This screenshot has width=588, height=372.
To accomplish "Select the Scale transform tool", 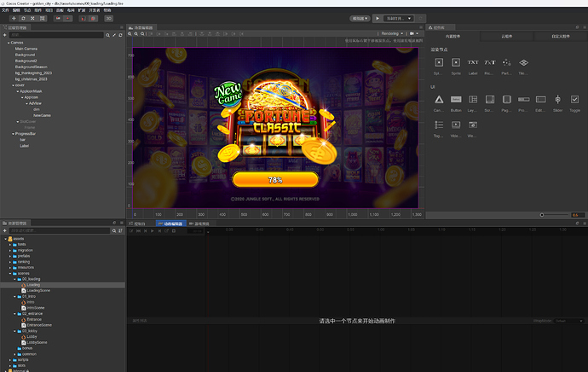I will [x=32, y=19].
